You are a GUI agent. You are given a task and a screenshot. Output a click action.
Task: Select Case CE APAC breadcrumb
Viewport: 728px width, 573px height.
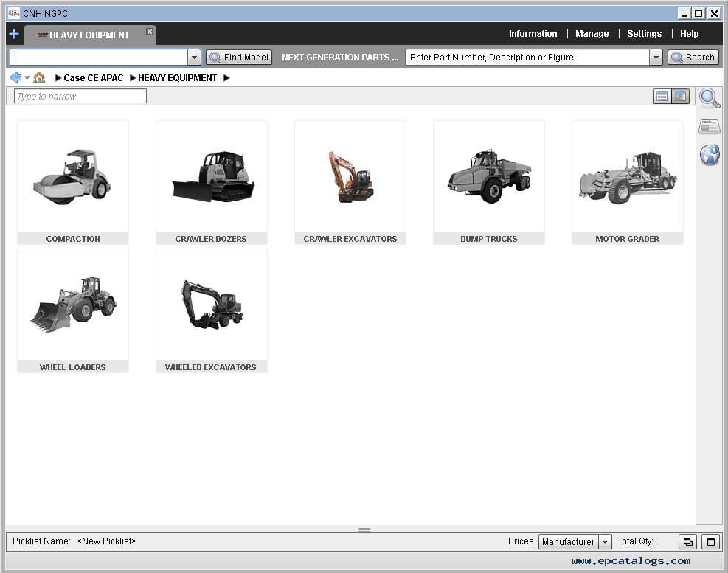point(94,78)
